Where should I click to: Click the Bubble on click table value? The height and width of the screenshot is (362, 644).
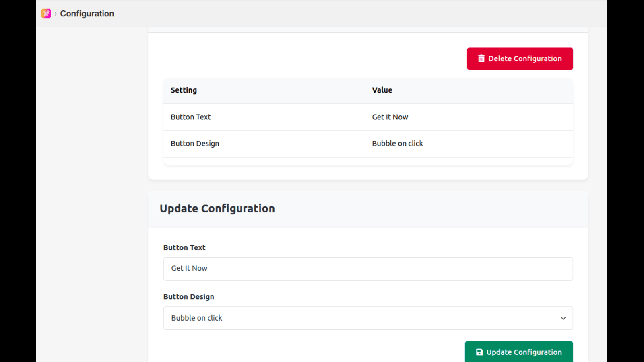pyautogui.click(x=397, y=144)
